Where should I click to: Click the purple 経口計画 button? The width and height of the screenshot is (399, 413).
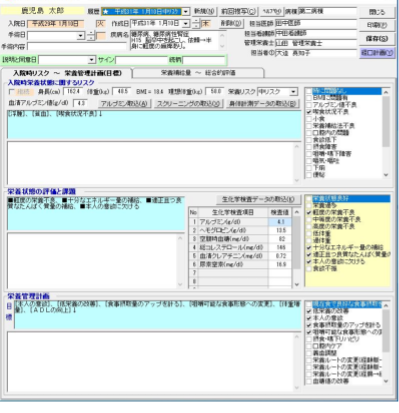coord(377,53)
